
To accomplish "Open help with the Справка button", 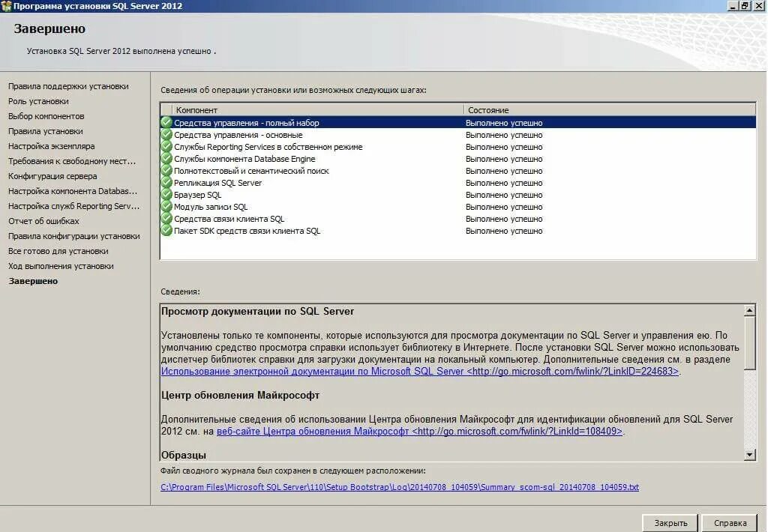I will (x=730, y=523).
